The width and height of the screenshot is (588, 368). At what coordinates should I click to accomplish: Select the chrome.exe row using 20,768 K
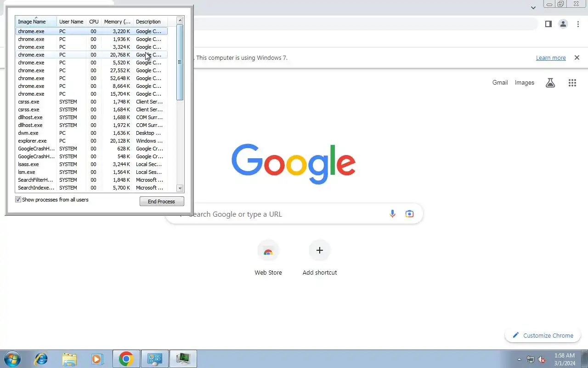click(91, 55)
